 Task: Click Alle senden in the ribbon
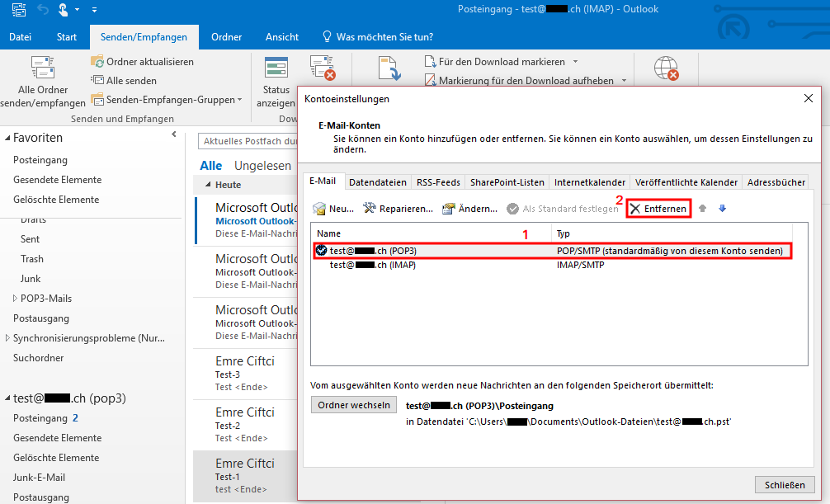coord(124,81)
